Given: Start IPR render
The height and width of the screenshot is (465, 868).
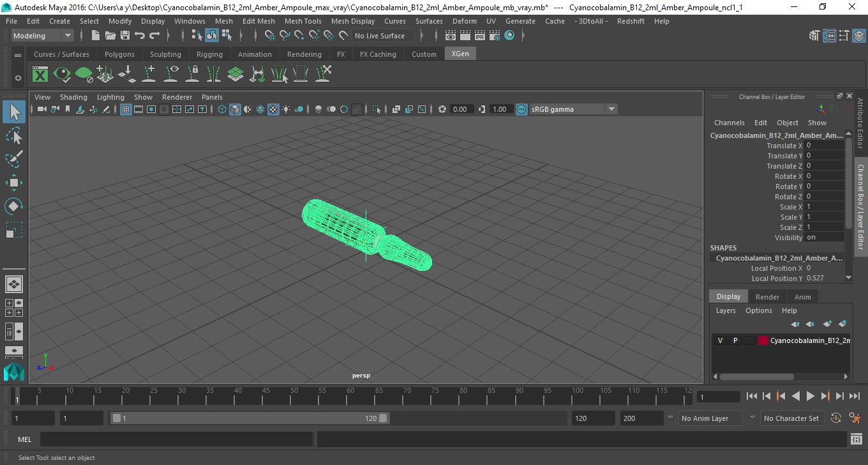Looking at the screenshot, I should (480, 36).
